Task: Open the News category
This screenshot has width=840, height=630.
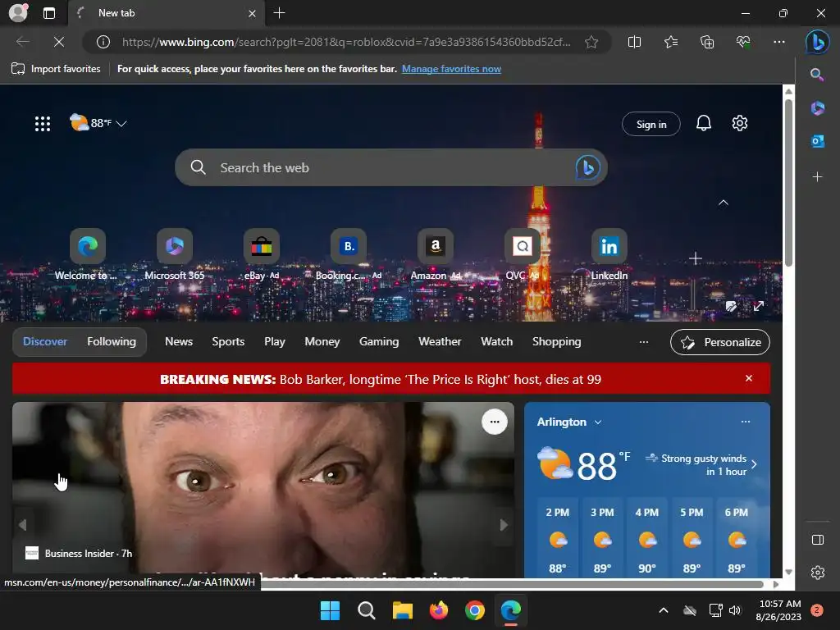Action: pos(178,342)
